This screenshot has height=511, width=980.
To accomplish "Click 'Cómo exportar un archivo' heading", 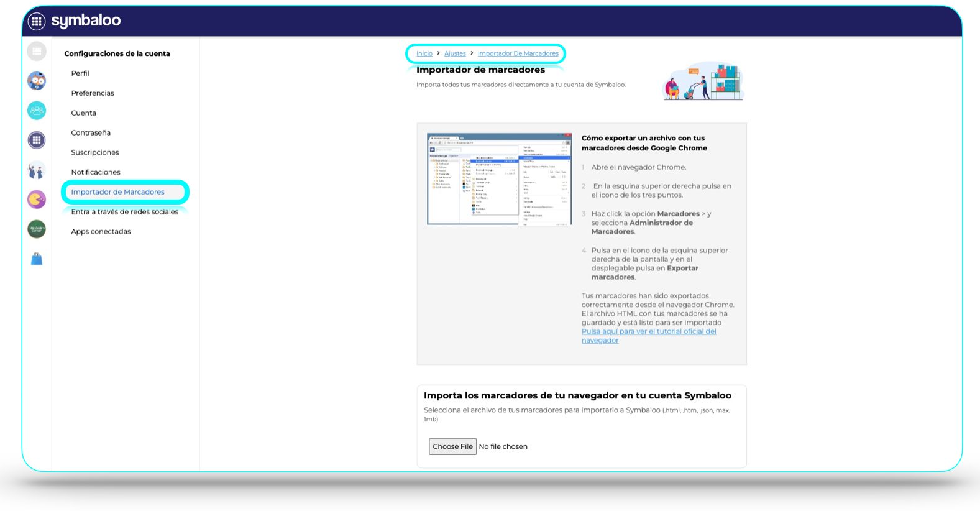I will click(x=644, y=143).
